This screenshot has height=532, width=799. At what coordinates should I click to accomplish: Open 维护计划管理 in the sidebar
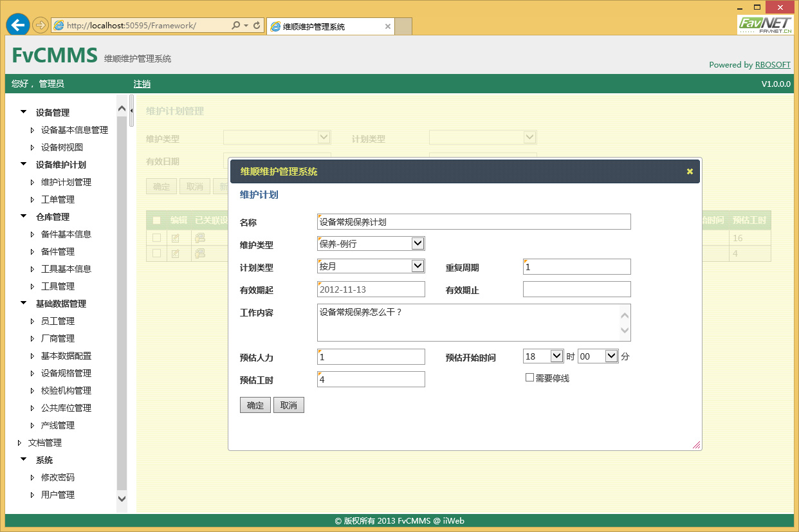(x=66, y=182)
